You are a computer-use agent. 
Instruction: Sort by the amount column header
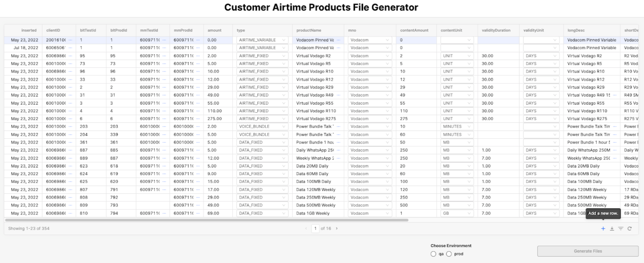pyautogui.click(x=215, y=30)
